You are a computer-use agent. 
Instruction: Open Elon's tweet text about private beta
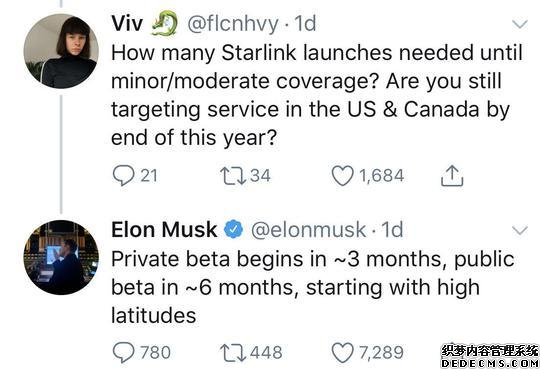(313, 287)
